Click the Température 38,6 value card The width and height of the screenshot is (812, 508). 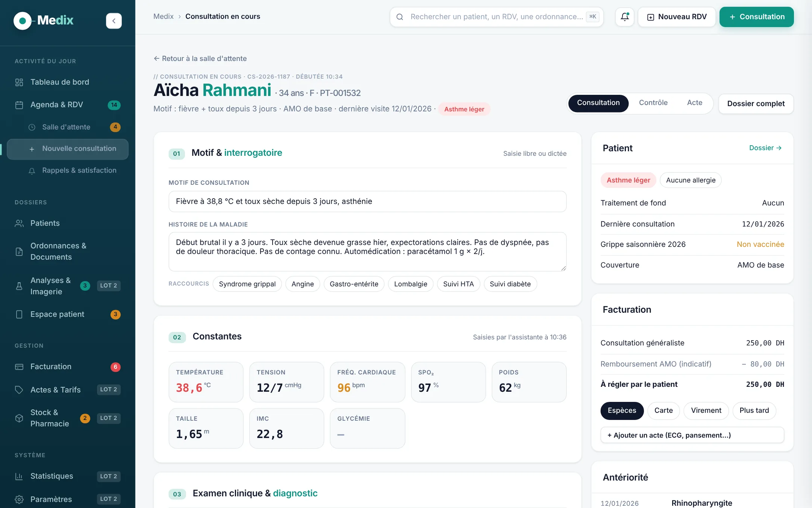tap(206, 382)
